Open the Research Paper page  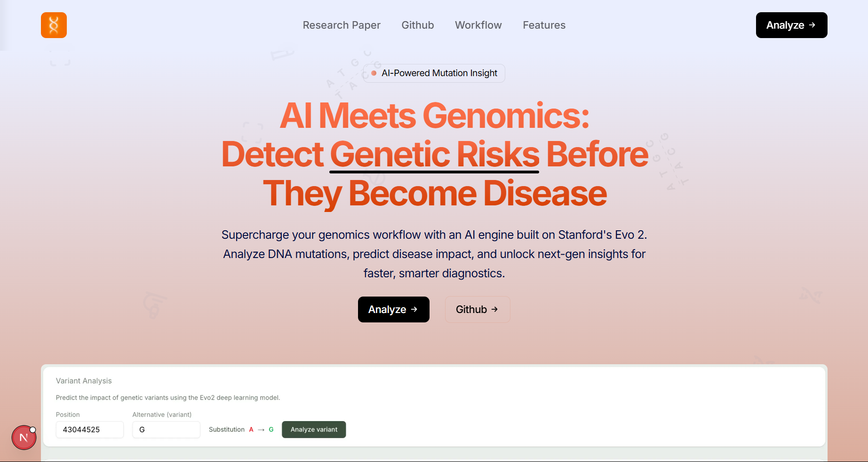(342, 25)
